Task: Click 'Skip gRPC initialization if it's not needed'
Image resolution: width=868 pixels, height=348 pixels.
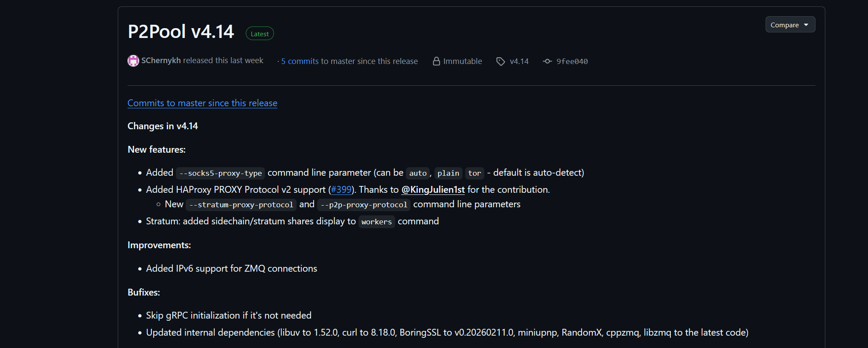Action: (x=229, y=316)
